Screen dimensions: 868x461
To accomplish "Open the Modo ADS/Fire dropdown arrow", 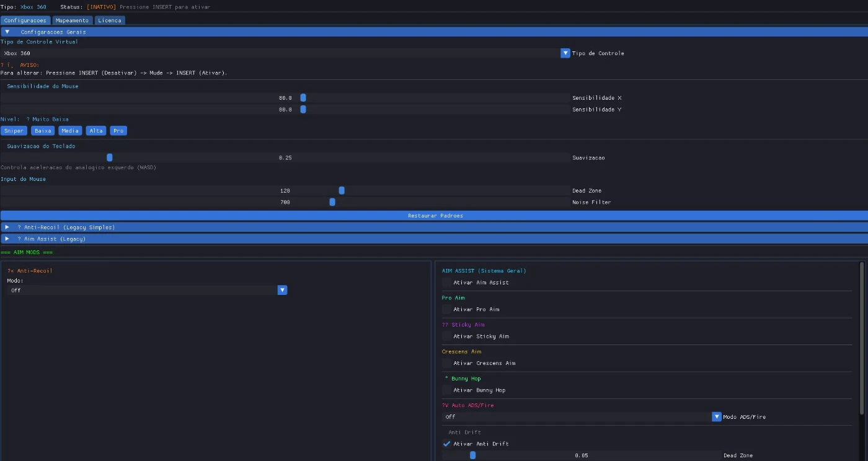I will tap(717, 417).
